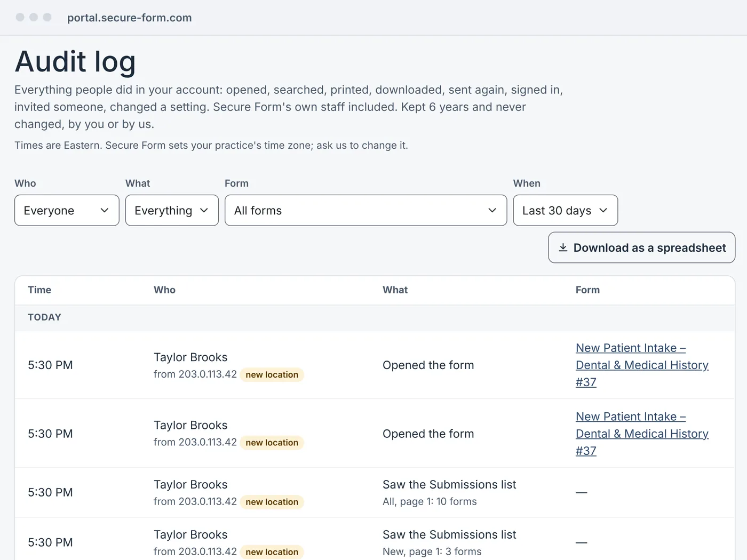This screenshot has width=747, height=560.
Task: Click the Time column header
Action: [39, 290]
